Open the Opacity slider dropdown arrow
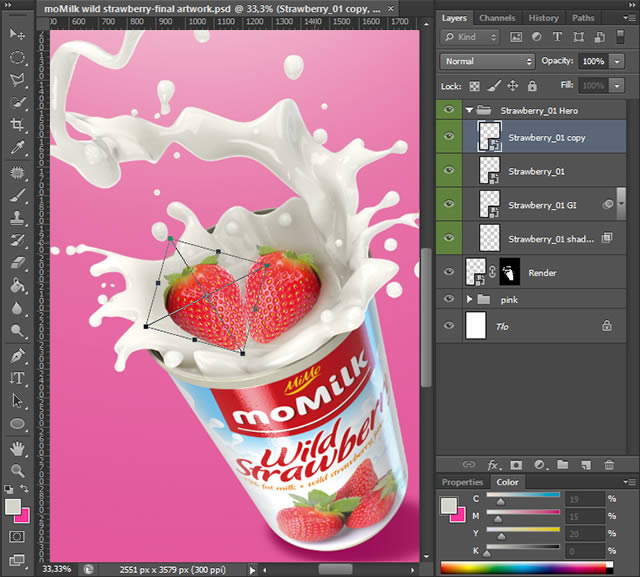 pyautogui.click(x=617, y=61)
